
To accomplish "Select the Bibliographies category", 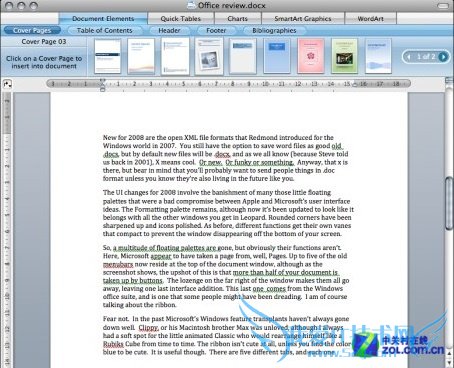I will point(274,30).
